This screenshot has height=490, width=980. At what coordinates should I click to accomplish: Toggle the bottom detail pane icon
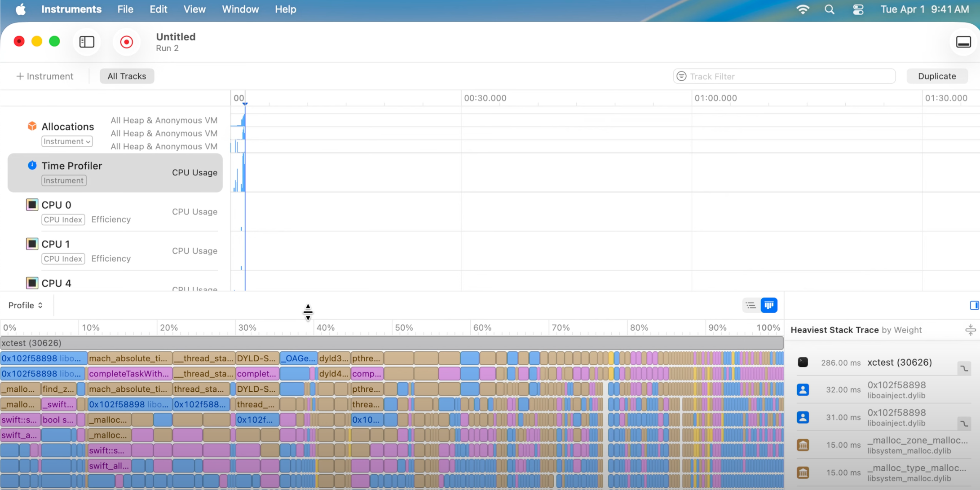pyautogui.click(x=963, y=42)
